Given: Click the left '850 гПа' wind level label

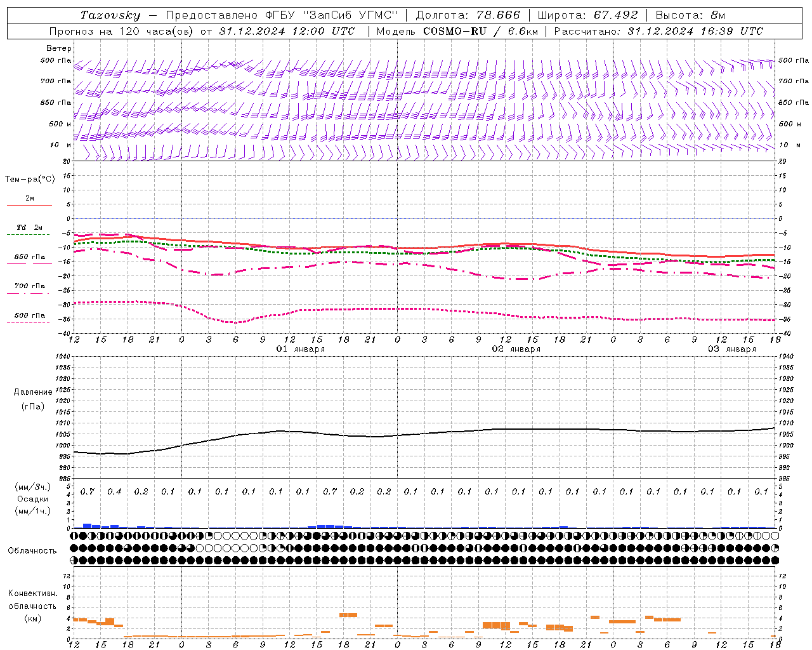Looking at the screenshot, I should click(x=56, y=102).
